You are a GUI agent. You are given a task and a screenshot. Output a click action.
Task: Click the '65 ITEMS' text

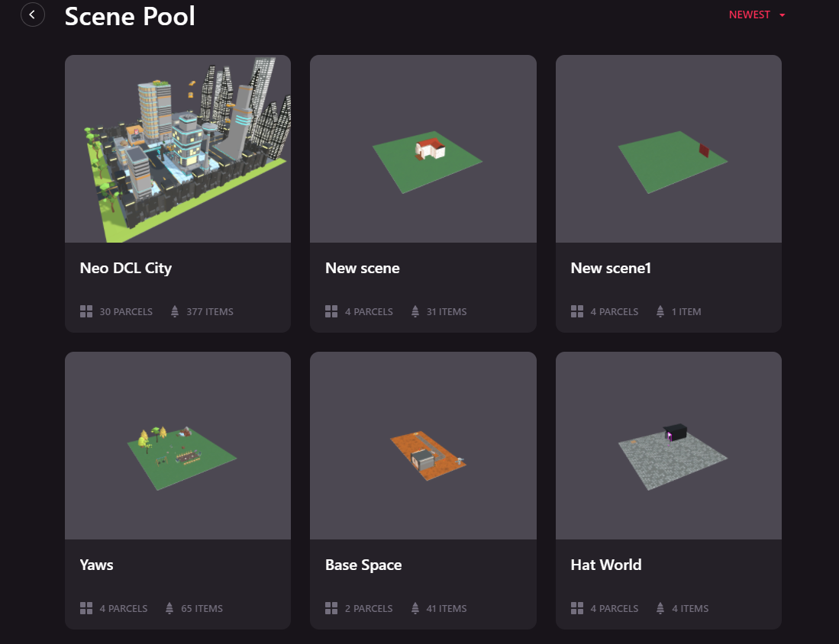202,609
